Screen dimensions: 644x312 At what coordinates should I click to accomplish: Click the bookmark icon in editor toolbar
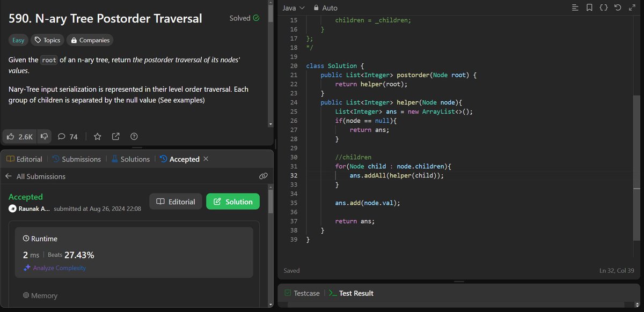pyautogui.click(x=589, y=8)
